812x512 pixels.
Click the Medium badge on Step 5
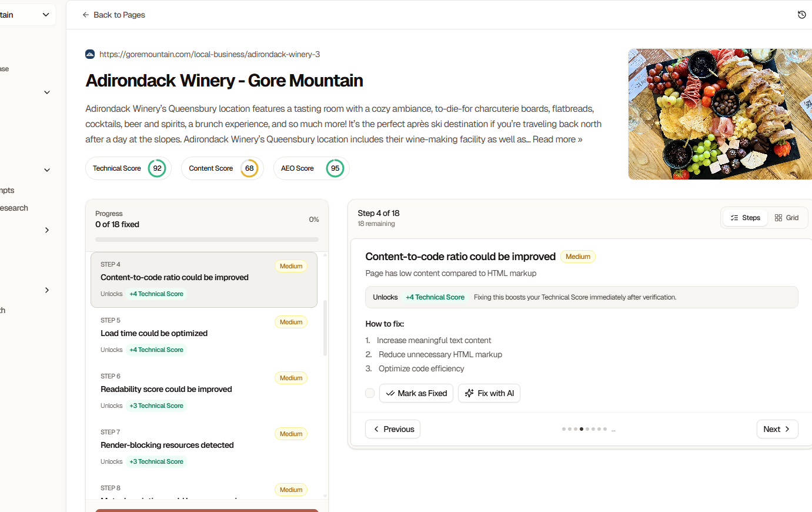[291, 322]
